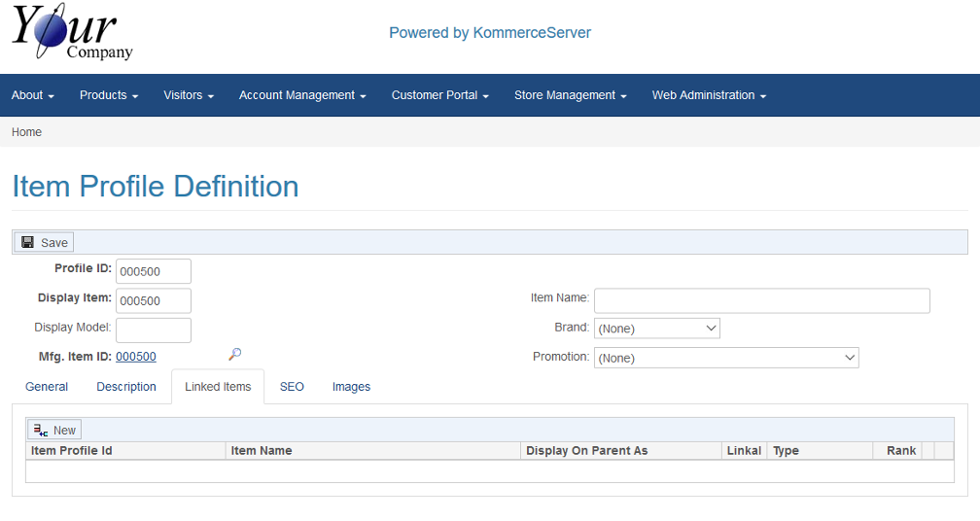Open the Web Administration menu
This screenshot has height=521, width=980.
click(x=709, y=95)
